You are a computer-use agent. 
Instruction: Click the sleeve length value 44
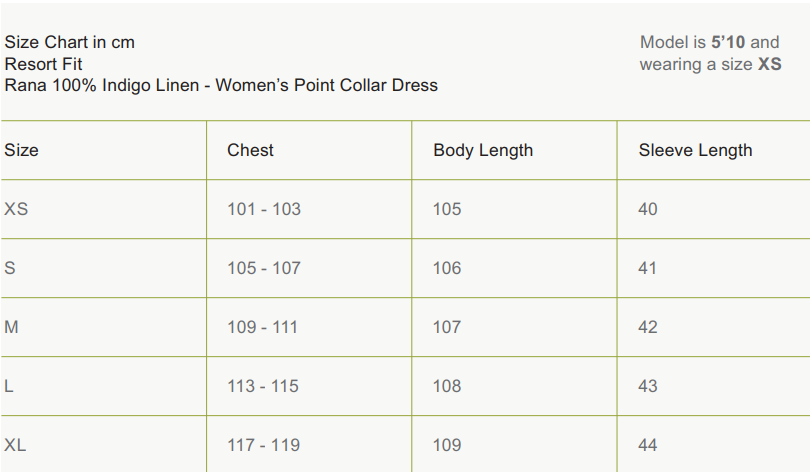648,445
